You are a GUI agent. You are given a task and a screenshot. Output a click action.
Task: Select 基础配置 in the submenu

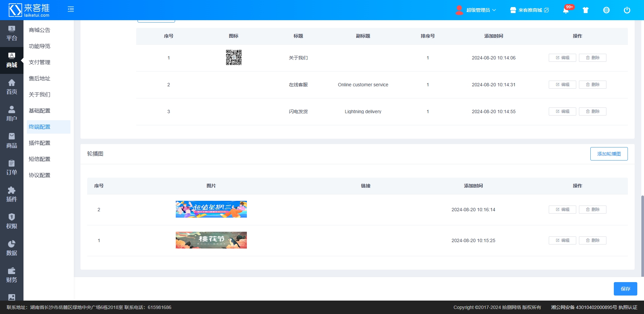pos(40,111)
